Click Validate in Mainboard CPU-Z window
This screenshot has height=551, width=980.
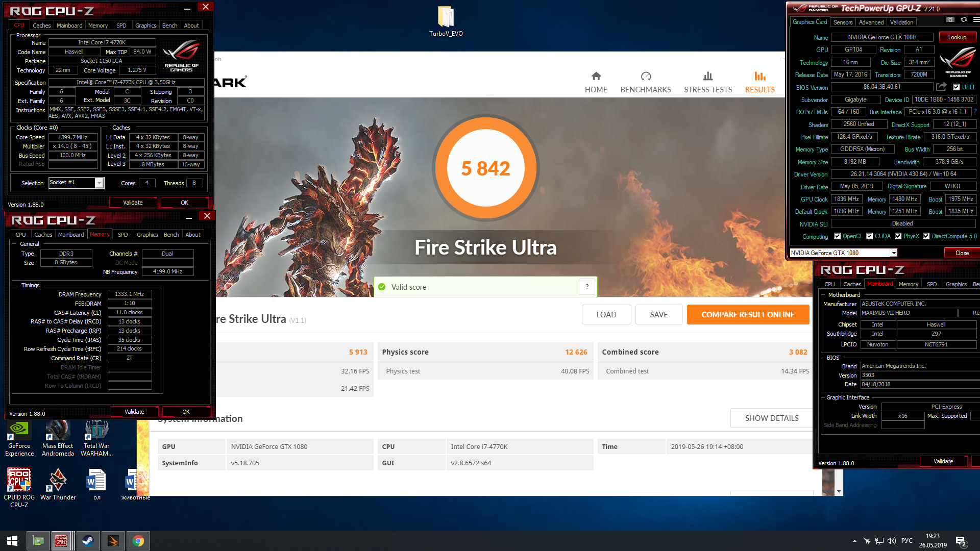coord(943,461)
